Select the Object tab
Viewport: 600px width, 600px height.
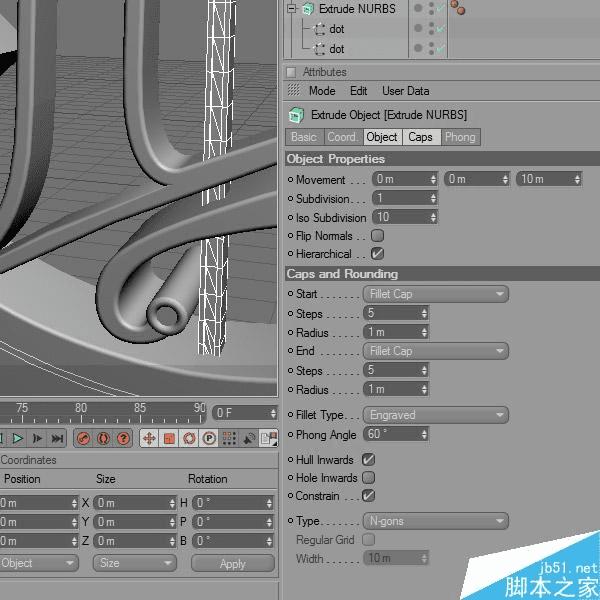coord(382,137)
